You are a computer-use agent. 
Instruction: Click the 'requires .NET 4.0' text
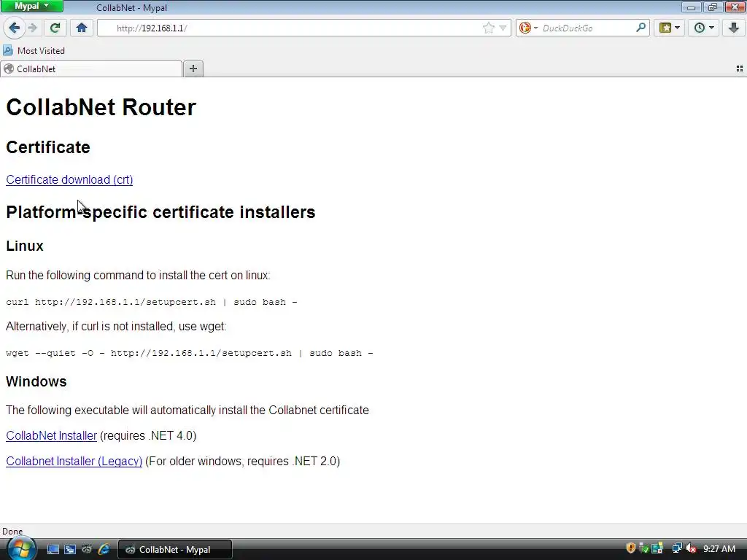click(148, 436)
